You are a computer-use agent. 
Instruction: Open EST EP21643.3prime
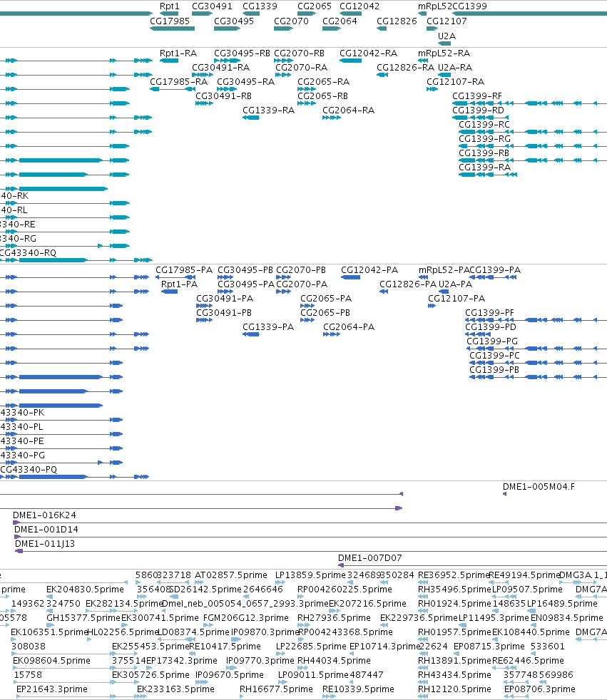[52, 689]
